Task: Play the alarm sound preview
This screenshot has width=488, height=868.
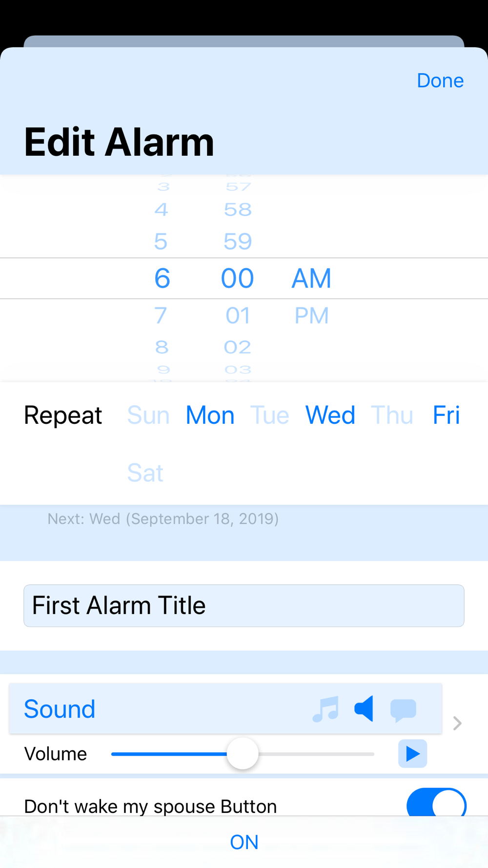Action: (x=412, y=754)
